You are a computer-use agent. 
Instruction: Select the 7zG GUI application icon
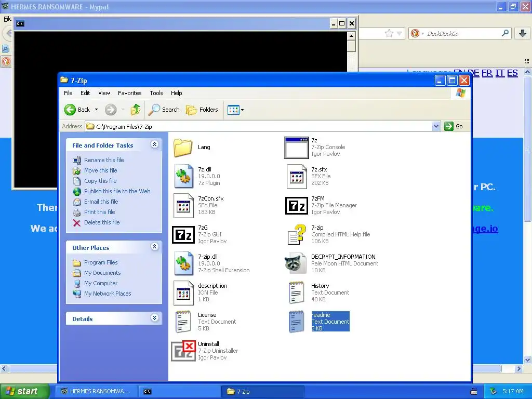point(183,235)
